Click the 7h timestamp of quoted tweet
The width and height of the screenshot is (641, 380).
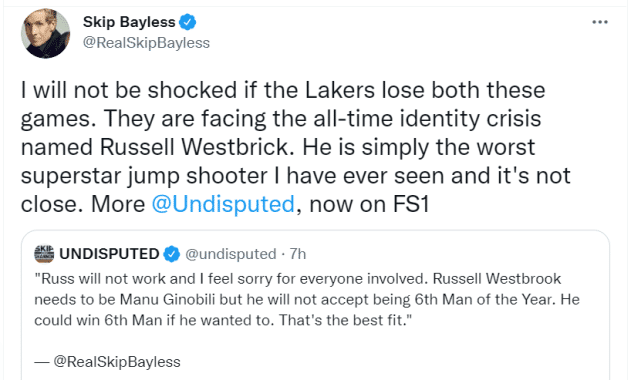(x=298, y=254)
